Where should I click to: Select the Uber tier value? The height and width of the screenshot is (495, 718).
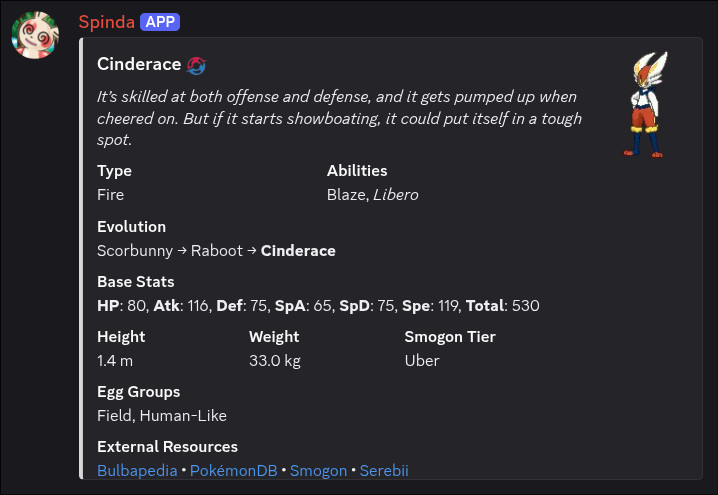coord(422,361)
